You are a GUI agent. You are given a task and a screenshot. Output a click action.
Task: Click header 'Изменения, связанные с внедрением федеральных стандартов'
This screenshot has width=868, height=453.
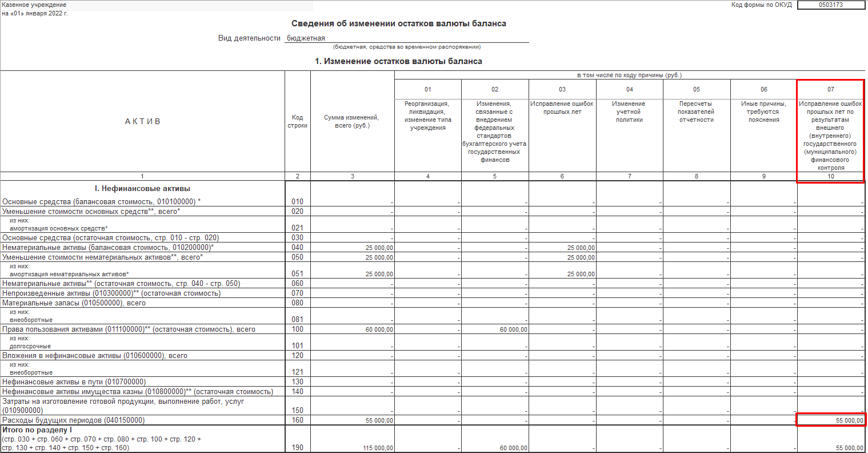pos(495,132)
